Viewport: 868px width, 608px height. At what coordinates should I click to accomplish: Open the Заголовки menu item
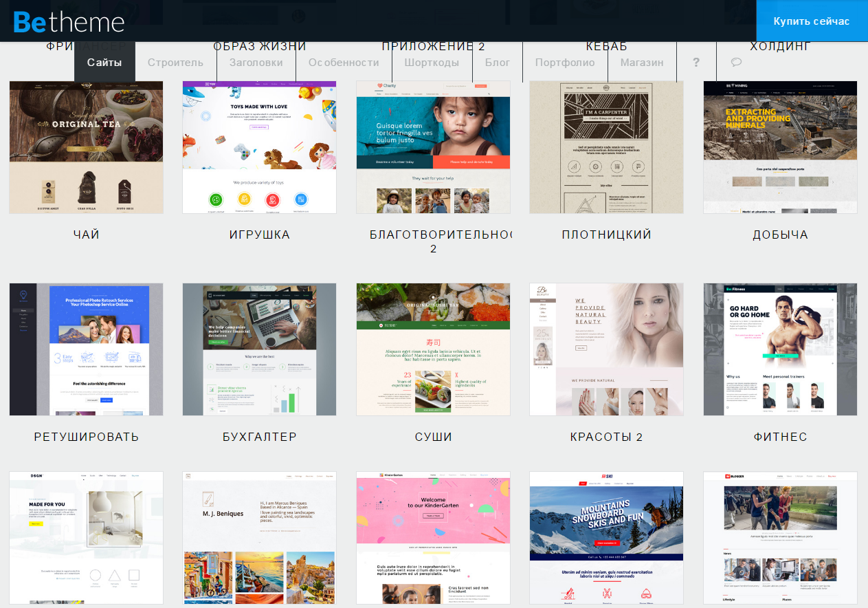(256, 63)
